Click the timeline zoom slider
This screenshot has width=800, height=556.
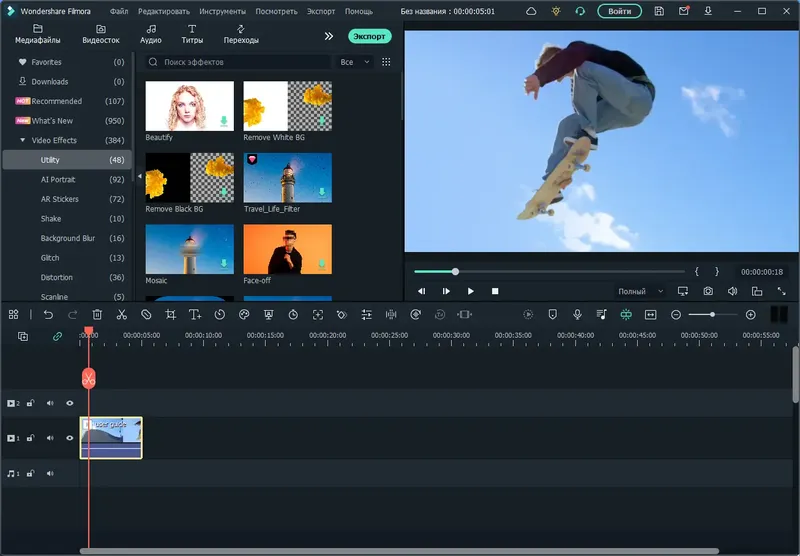tap(712, 314)
